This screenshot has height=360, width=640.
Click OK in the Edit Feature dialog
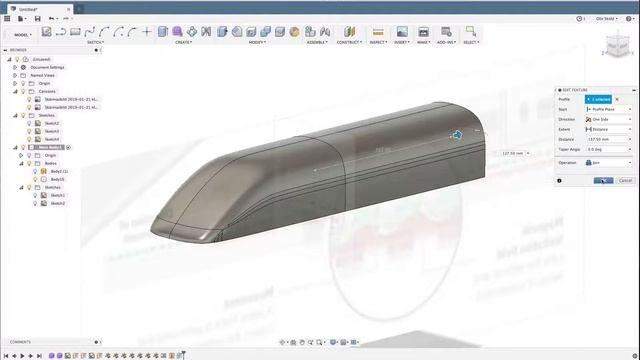603,180
